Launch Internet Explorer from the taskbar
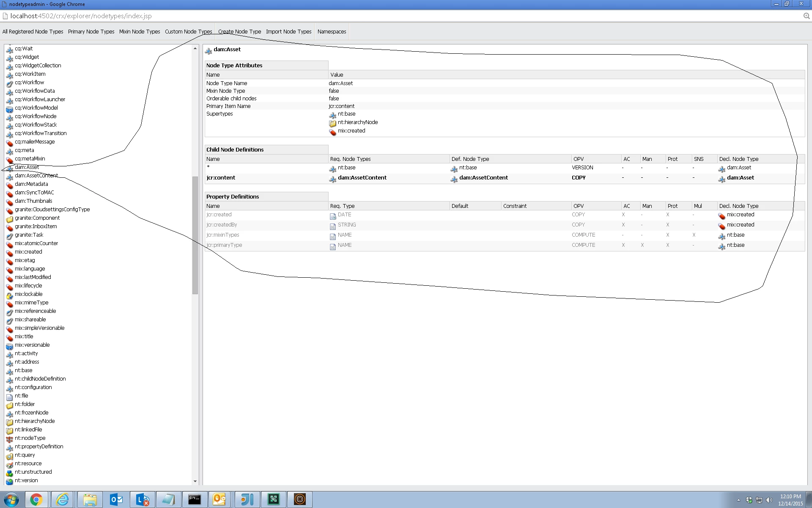 tap(63, 500)
